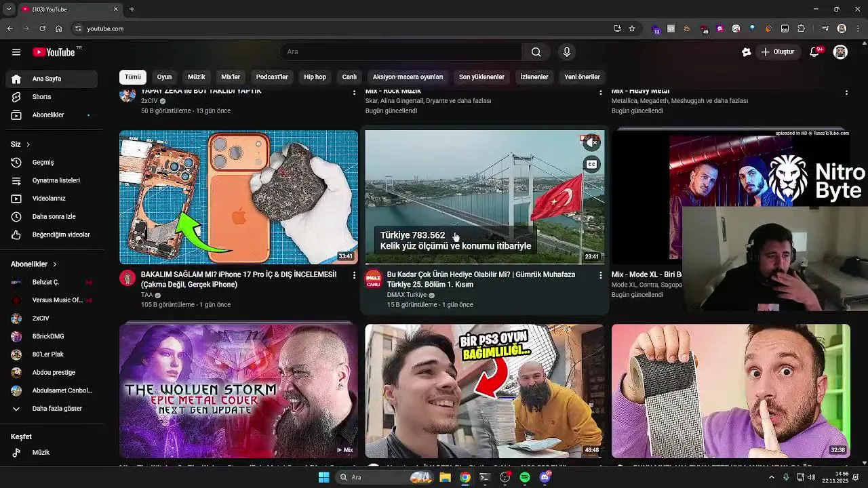Open Beğendiğim videolar list
868x488 pixels.
(52, 235)
